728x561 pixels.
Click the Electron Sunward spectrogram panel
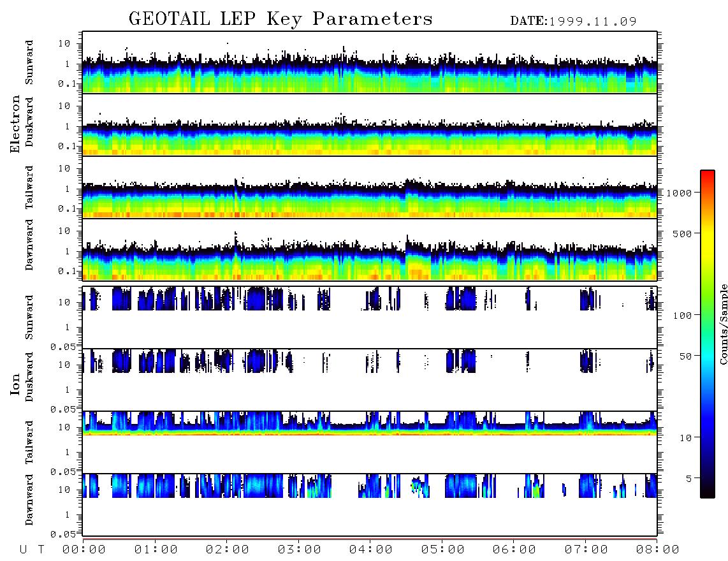coord(370,62)
